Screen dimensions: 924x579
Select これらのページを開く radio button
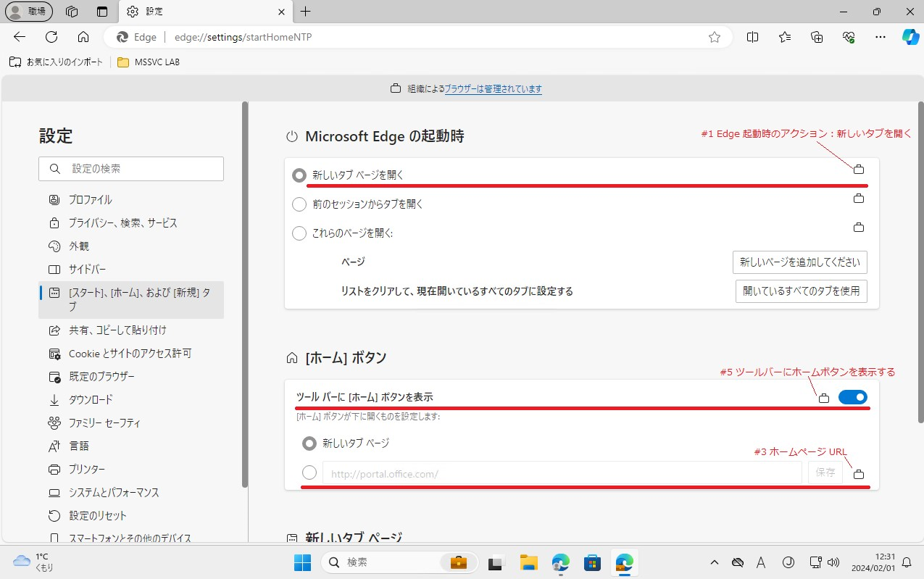click(x=299, y=233)
